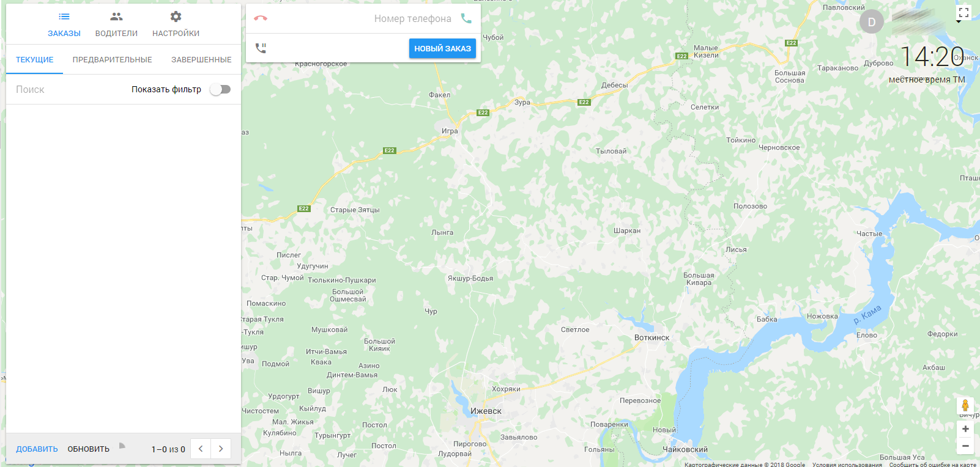Zoom in the map with plus
This screenshot has width=980, height=467.
point(965,429)
